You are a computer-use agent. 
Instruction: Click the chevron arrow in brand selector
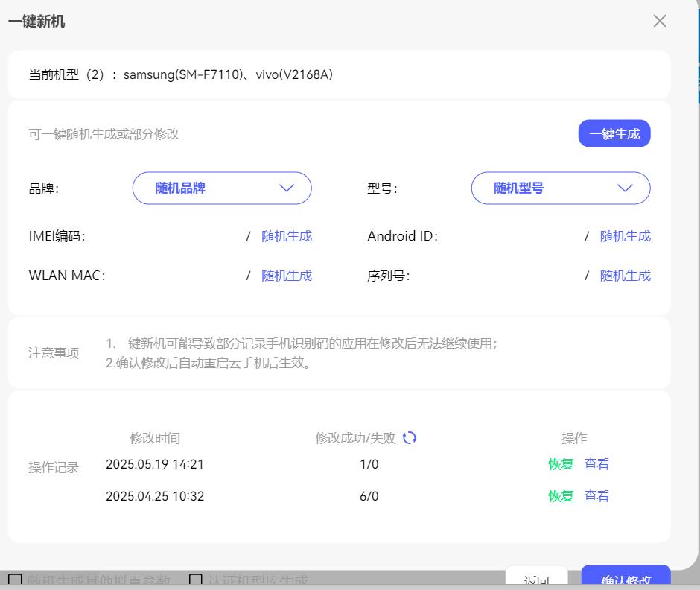(287, 188)
